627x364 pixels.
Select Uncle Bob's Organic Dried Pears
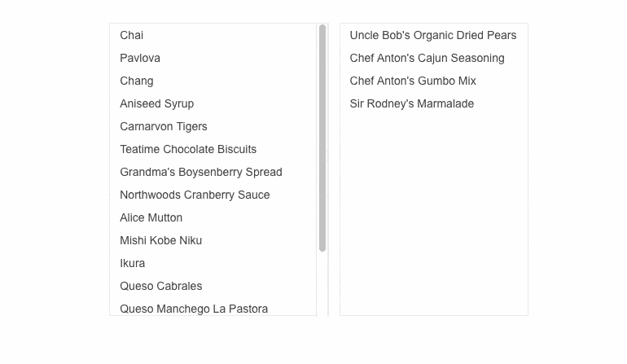[433, 35]
